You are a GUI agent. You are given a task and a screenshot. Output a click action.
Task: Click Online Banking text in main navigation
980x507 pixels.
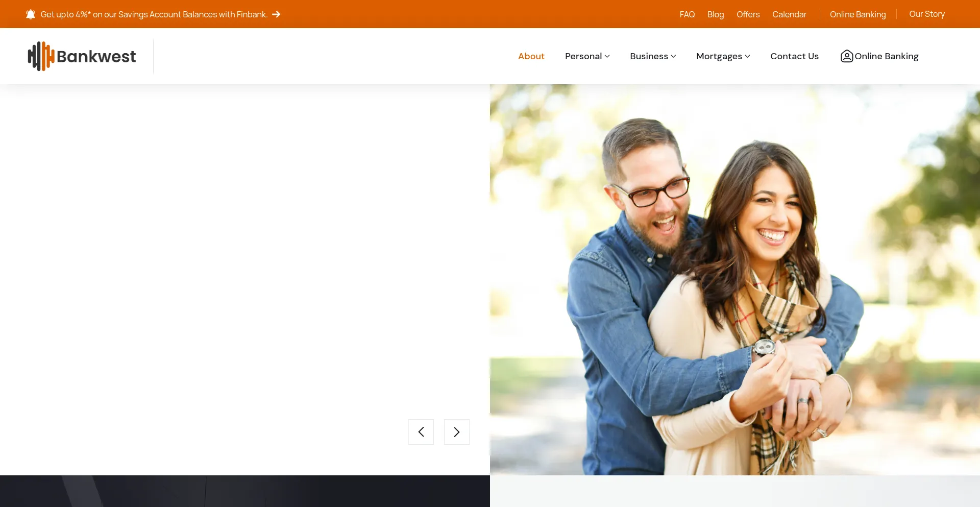(x=887, y=56)
